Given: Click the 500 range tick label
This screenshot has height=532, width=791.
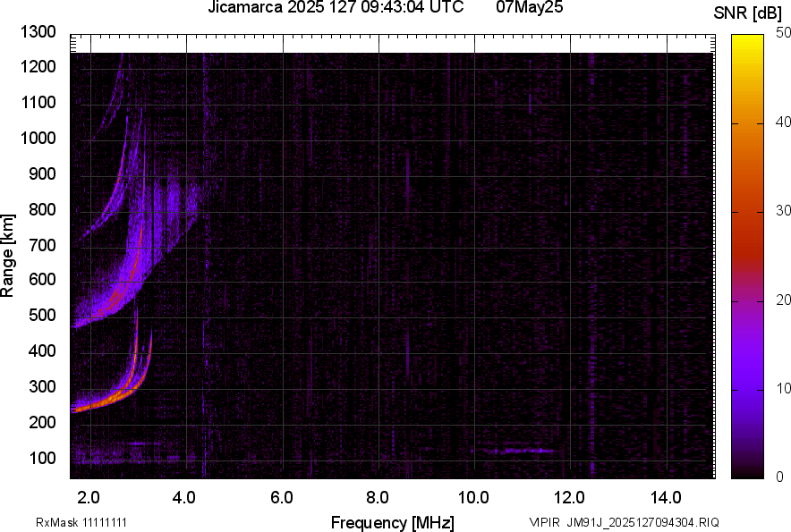Looking at the screenshot, I should click(x=42, y=315).
